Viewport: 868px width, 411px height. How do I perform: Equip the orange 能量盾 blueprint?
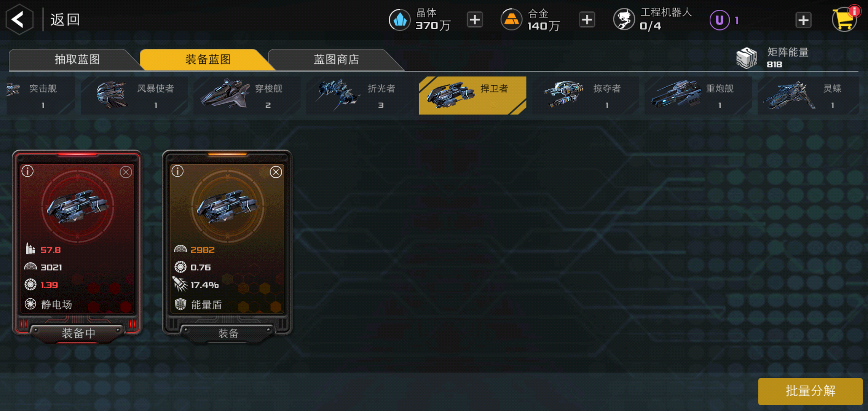228,333
